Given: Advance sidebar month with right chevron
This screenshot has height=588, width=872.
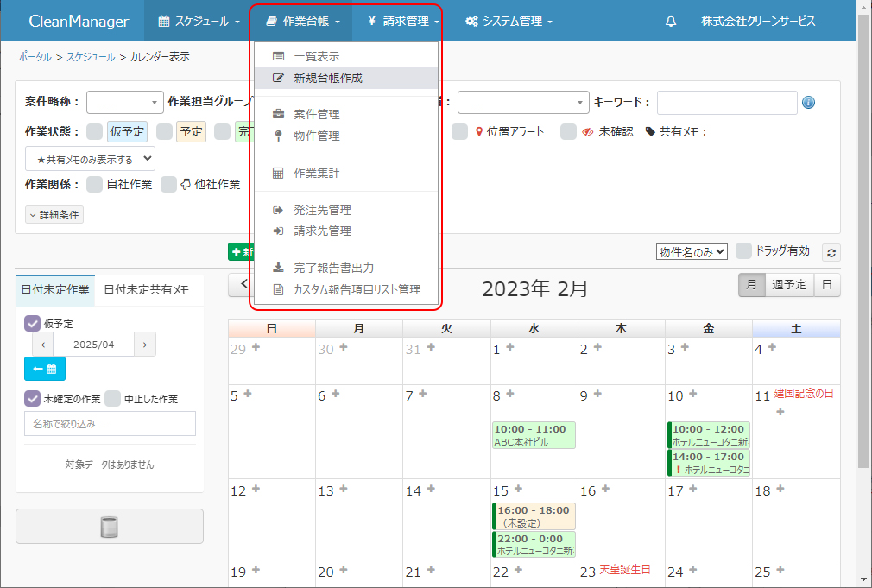Looking at the screenshot, I should pos(145,344).
